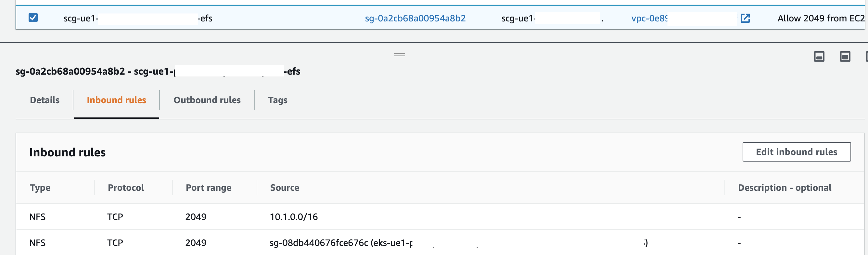The image size is (868, 255).
Task: Click the Protocol column header
Action: click(126, 188)
